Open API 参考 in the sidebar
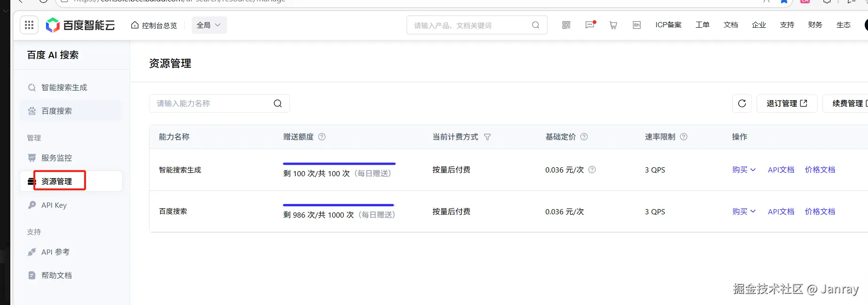The width and height of the screenshot is (868, 305). point(71,252)
